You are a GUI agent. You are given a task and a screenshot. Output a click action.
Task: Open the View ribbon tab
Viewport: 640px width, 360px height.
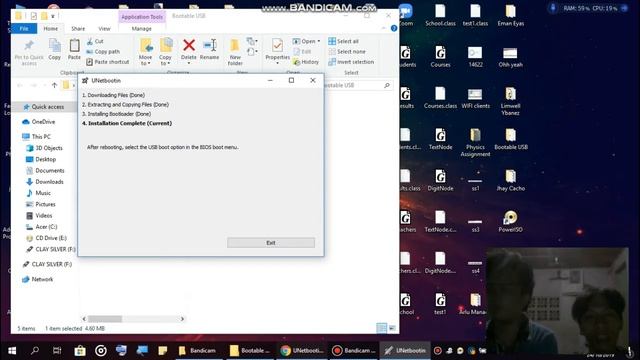104,29
